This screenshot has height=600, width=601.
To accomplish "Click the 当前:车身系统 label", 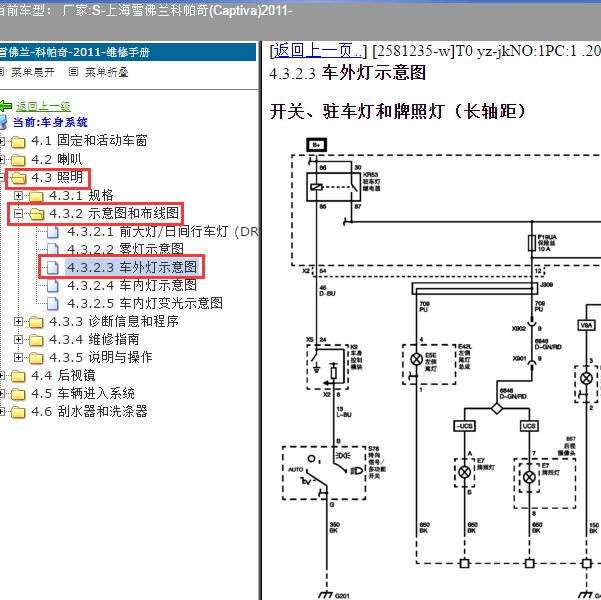I will (50, 122).
